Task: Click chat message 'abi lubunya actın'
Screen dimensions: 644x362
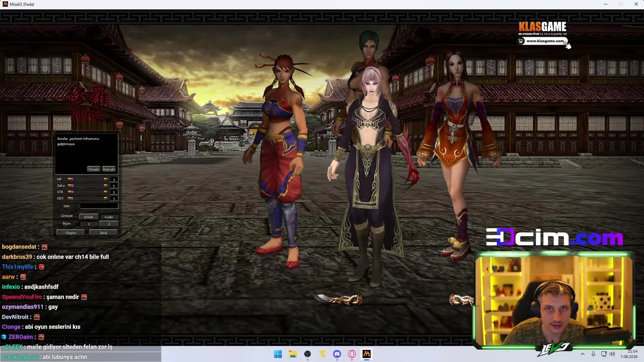Action: 64,357
